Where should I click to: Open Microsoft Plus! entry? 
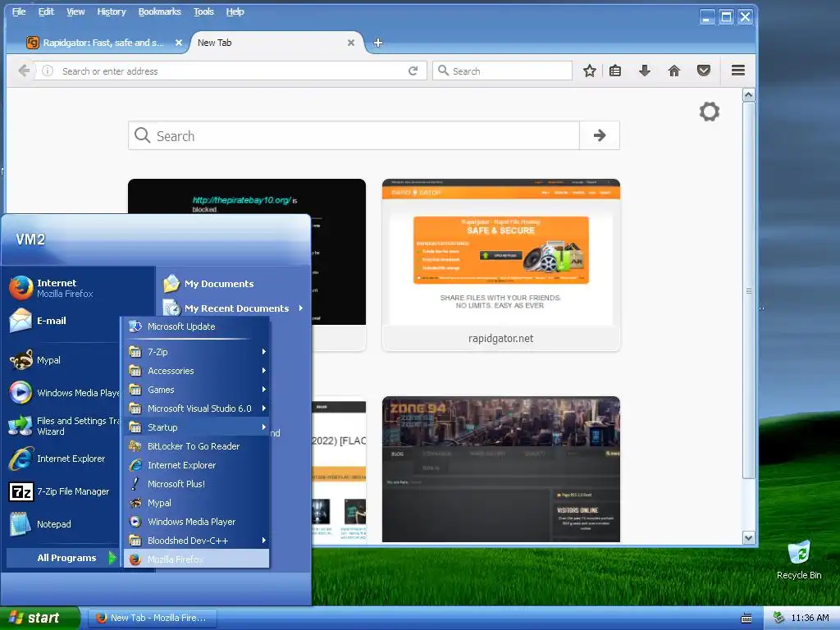pyautogui.click(x=196, y=484)
